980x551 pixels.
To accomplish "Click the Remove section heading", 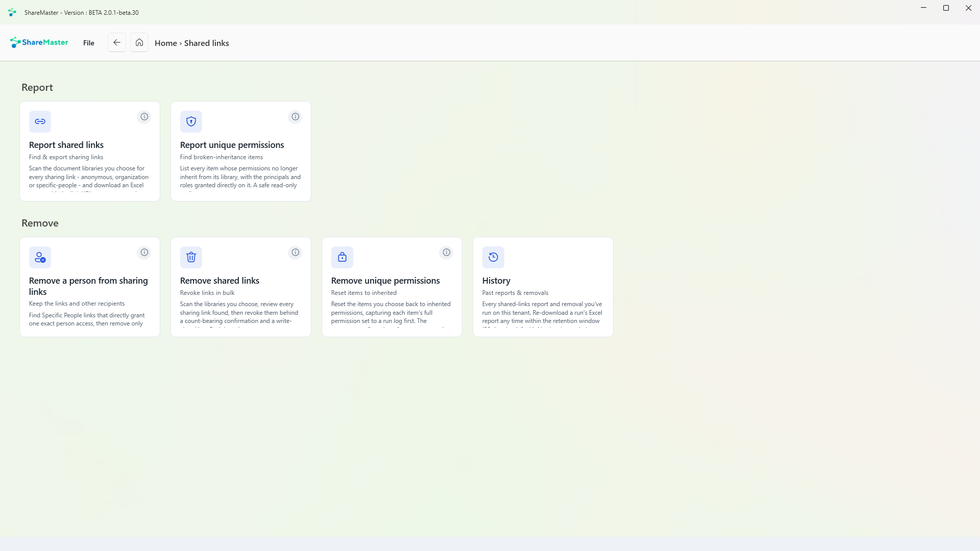I will click(40, 223).
